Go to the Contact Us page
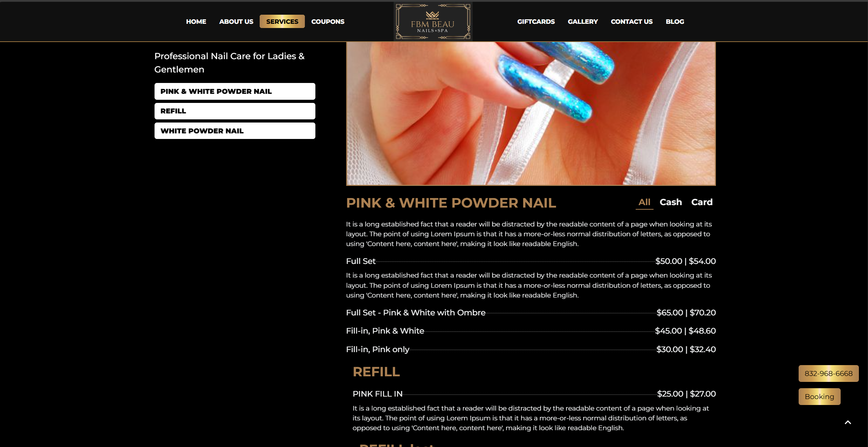The image size is (868, 447). [x=631, y=21]
